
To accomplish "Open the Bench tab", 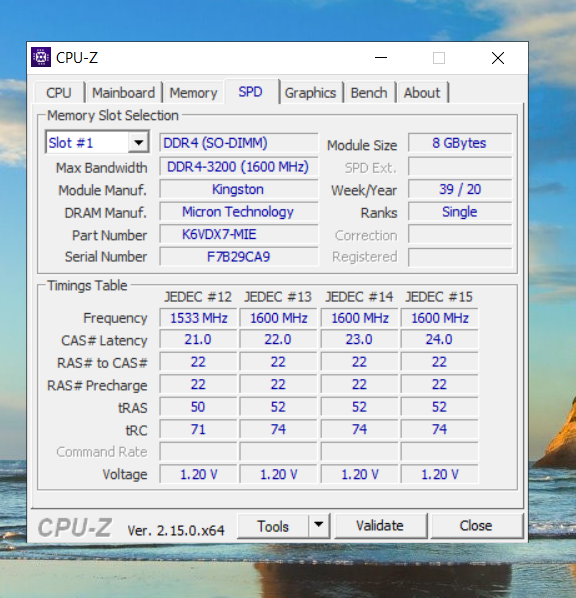I will [x=369, y=93].
